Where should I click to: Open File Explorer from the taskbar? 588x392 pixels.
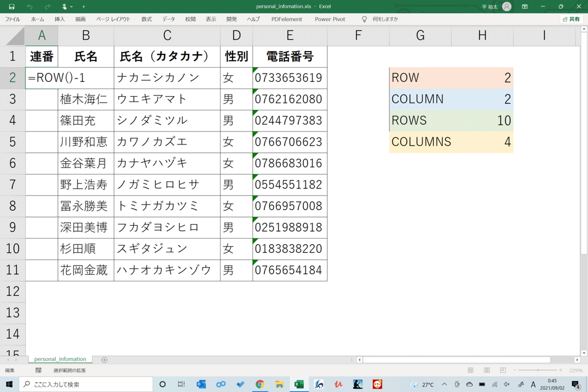click(279, 384)
